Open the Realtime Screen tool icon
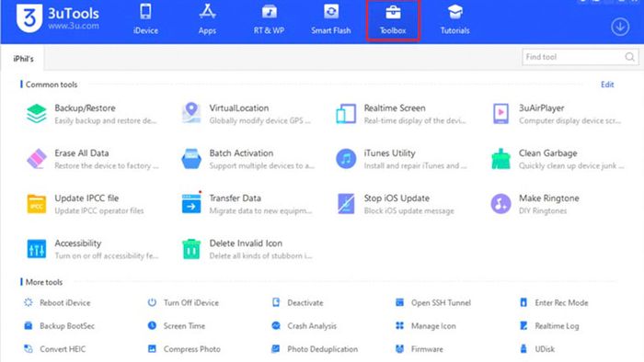The image size is (644, 362). click(346, 114)
